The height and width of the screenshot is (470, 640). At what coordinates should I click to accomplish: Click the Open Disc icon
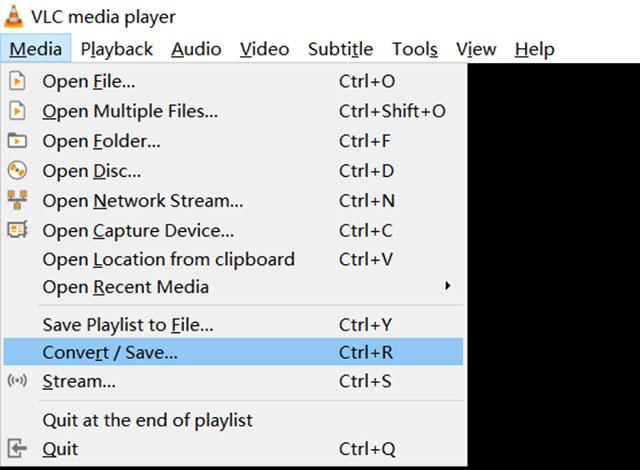(17, 171)
